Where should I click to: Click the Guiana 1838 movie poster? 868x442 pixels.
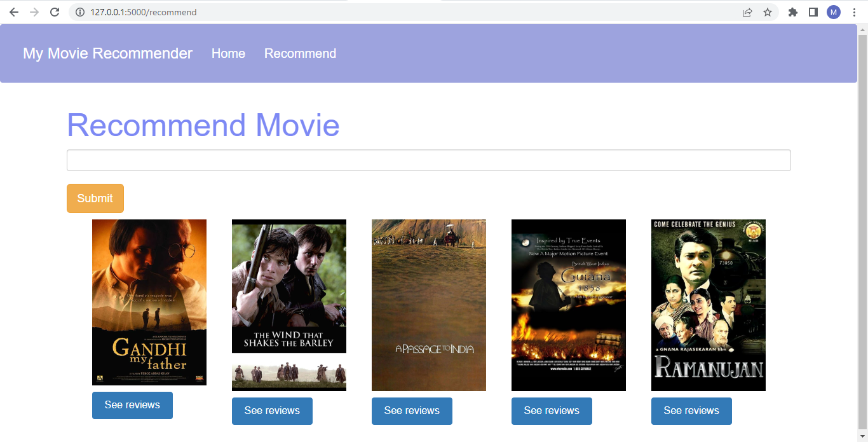pyautogui.click(x=568, y=305)
